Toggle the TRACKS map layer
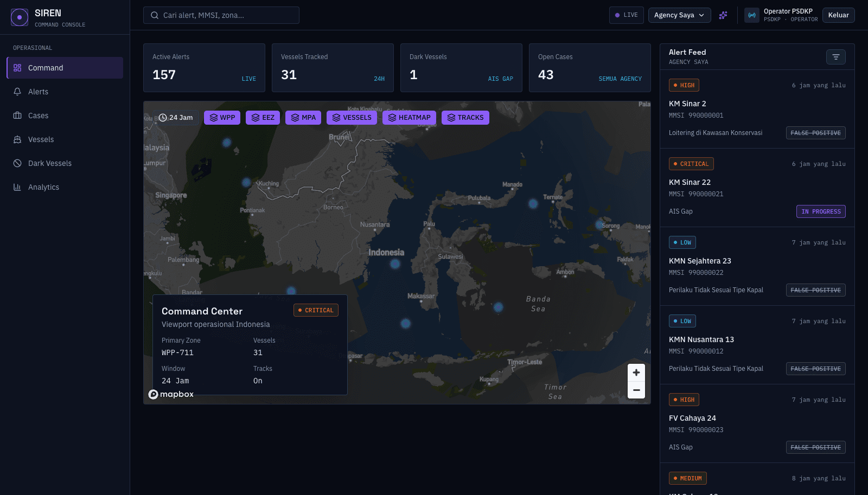Image resolution: width=868 pixels, height=495 pixels. (465, 118)
